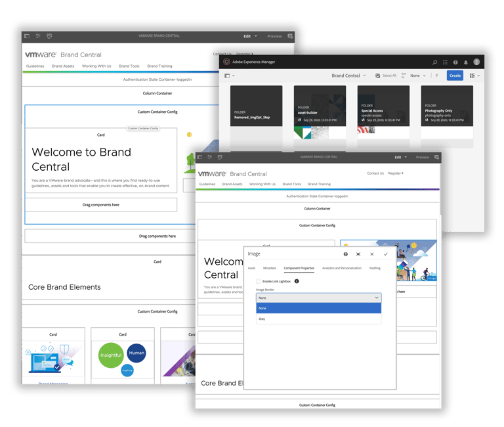The width and height of the screenshot is (504, 427).
Task: Open help icon in AEM header
Action: pos(455,62)
